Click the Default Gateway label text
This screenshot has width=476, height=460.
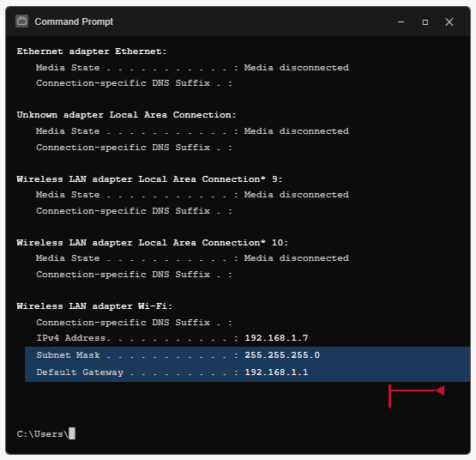(80, 372)
